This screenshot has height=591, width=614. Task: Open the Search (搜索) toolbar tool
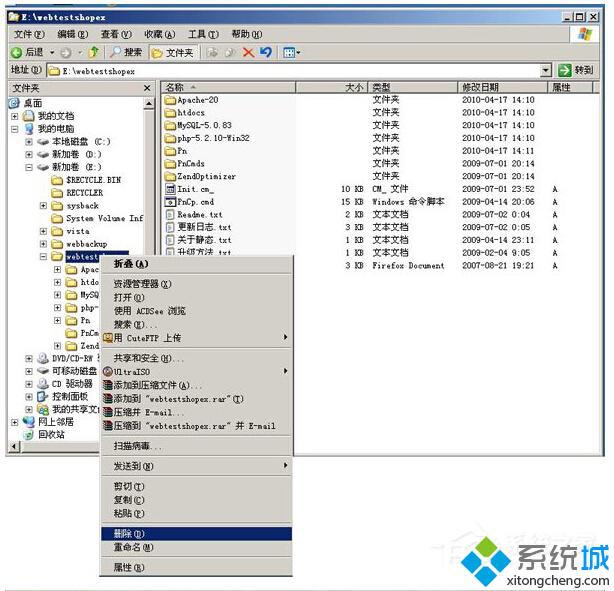(126, 52)
